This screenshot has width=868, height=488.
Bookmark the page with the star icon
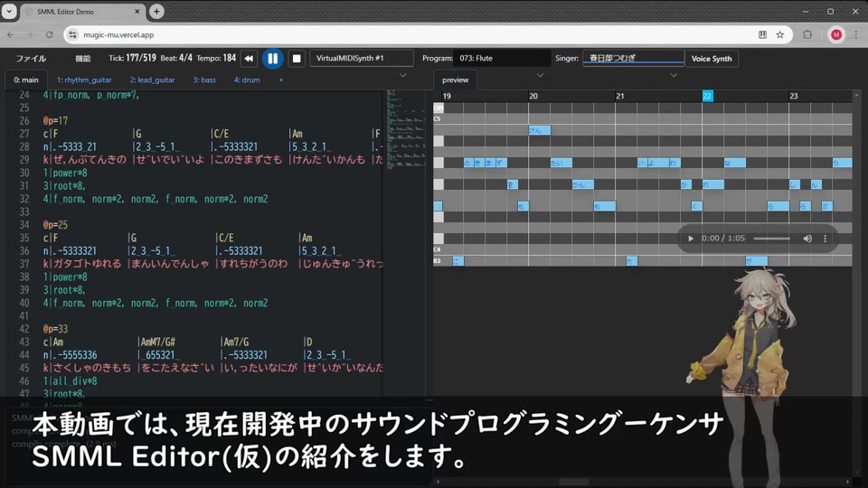780,34
